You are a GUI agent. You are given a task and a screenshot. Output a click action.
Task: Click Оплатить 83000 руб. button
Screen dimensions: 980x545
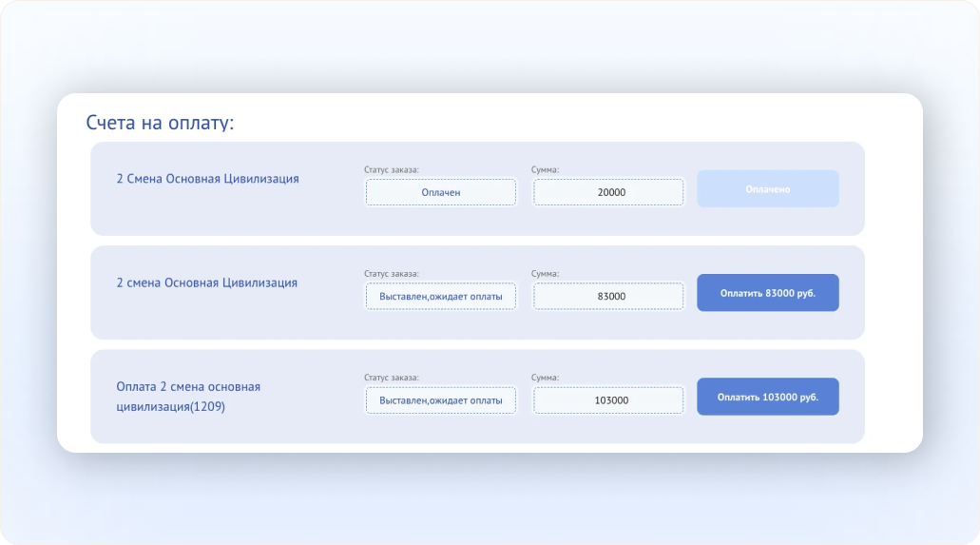tap(767, 293)
